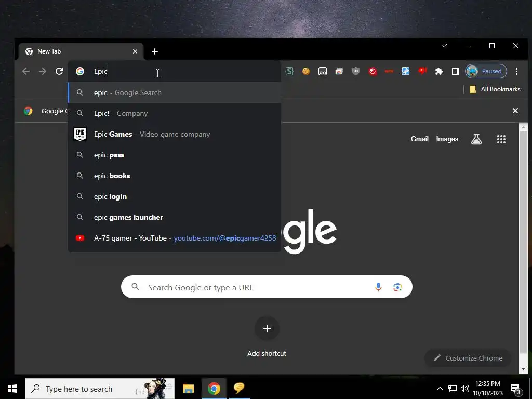Click the white square face extension icon
Screen dimensions: 532x399
[x=322, y=71]
